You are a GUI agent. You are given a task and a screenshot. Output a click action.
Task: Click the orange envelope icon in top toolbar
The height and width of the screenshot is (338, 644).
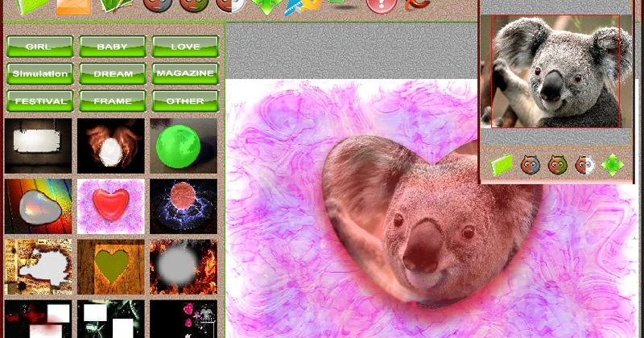click(x=73, y=6)
